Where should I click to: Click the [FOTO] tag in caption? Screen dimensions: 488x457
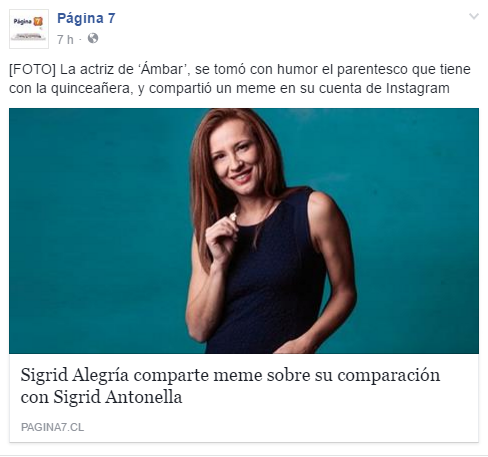(x=32, y=70)
